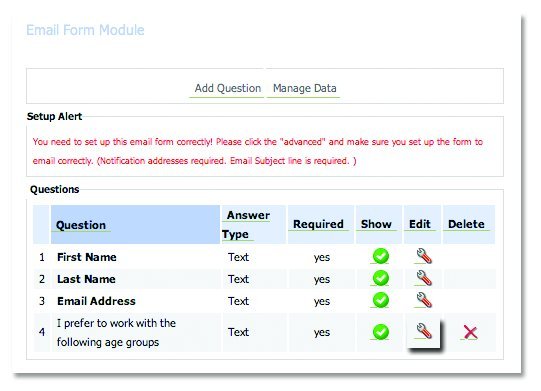Click the Add Question link
The image size is (541, 391).
pos(227,88)
